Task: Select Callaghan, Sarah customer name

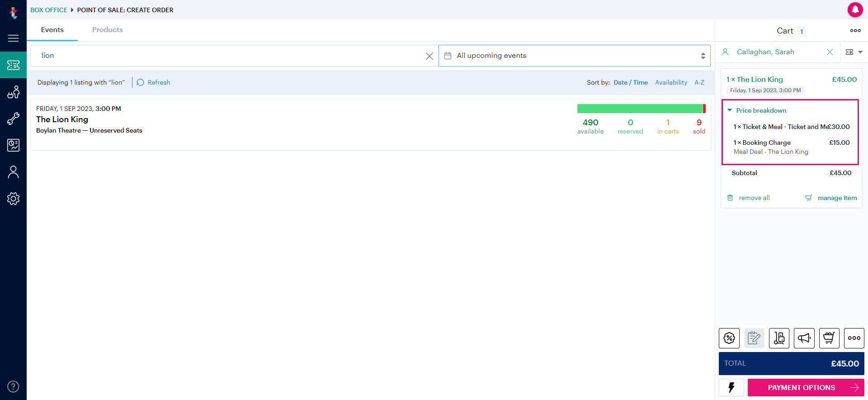Action: tap(765, 52)
